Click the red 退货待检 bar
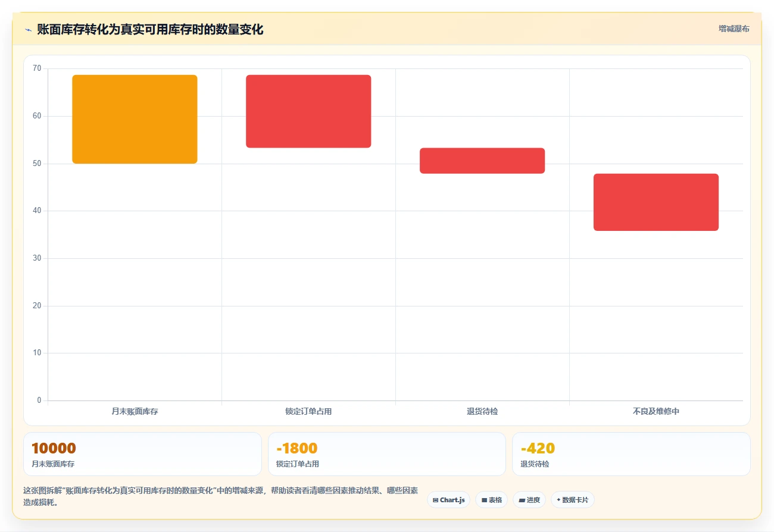Image resolution: width=774 pixels, height=532 pixels. point(482,161)
